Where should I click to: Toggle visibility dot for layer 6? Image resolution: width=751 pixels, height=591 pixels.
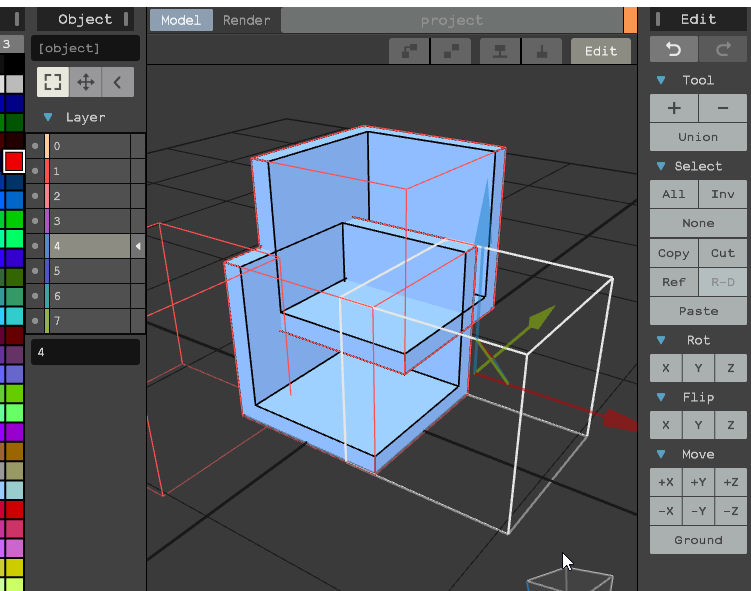[35, 296]
